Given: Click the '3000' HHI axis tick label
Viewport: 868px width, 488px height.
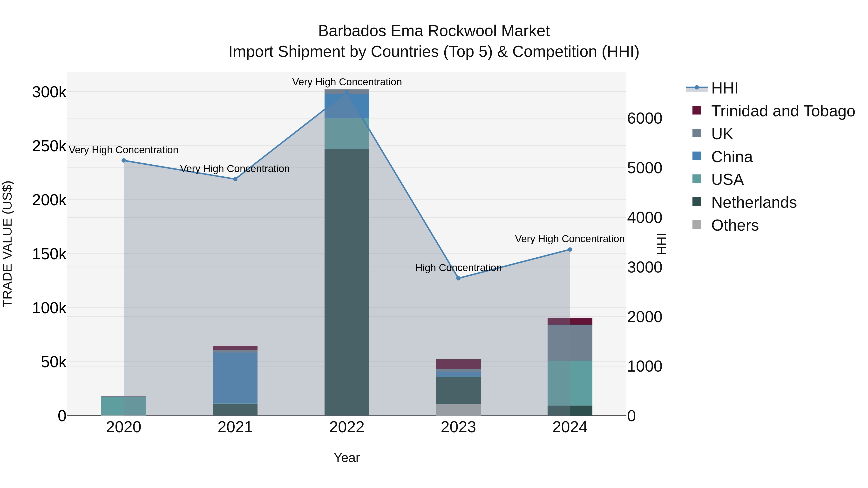Looking at the screenshot, I should pyautogui.click(x=644, y=267).
